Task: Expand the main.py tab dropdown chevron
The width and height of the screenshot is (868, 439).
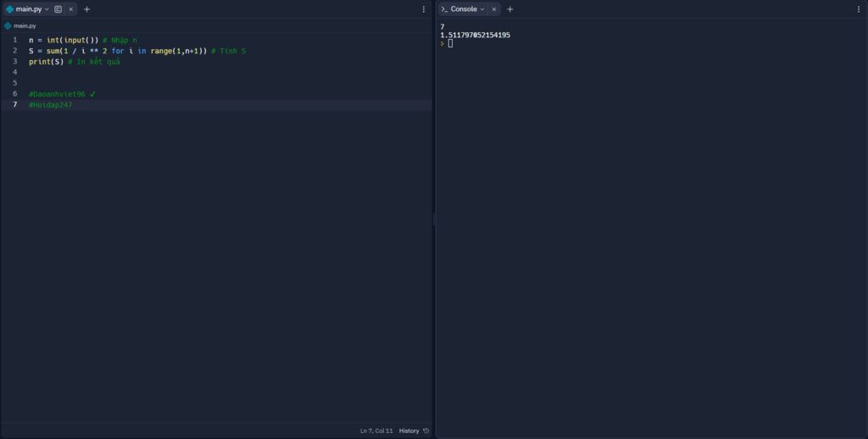Action: [47, 9]
